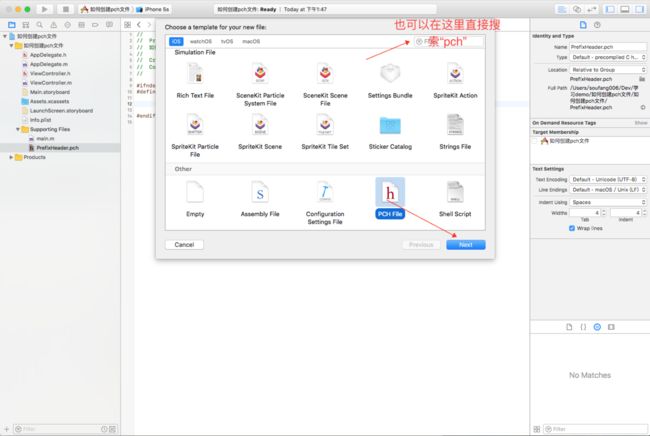Image resolution: width=650 pixels, height=436 pixels.
Task: Toggle the Wrap lines checkbox
Action: coord(572,228)
